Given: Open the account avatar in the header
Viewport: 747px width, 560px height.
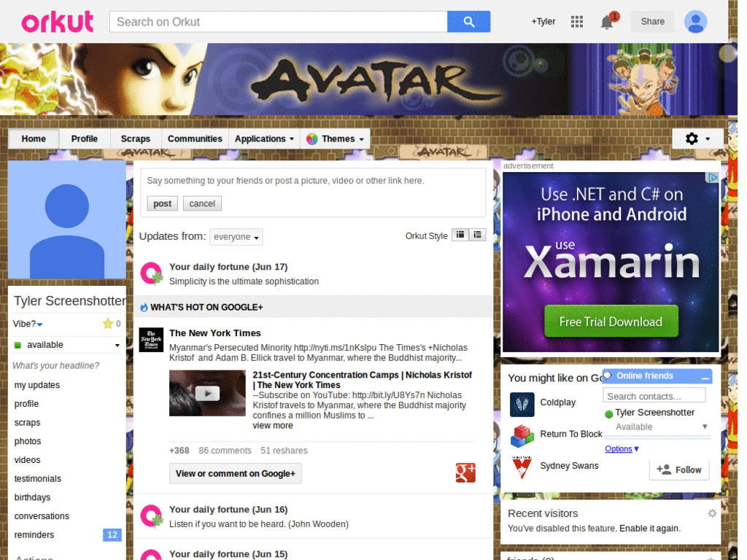Looking at the screenshot, I should tap(695, 21).
